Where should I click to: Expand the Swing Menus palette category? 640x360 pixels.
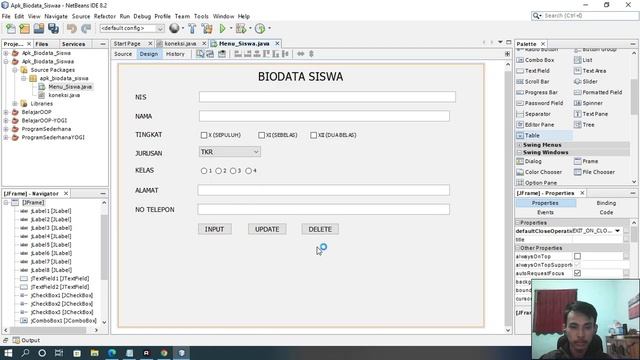(519, 145)
